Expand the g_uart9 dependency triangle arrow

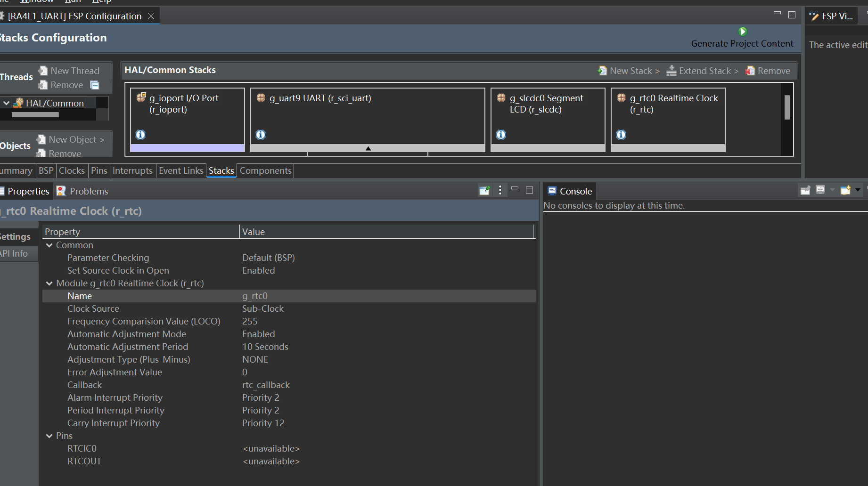click(368, 148)
